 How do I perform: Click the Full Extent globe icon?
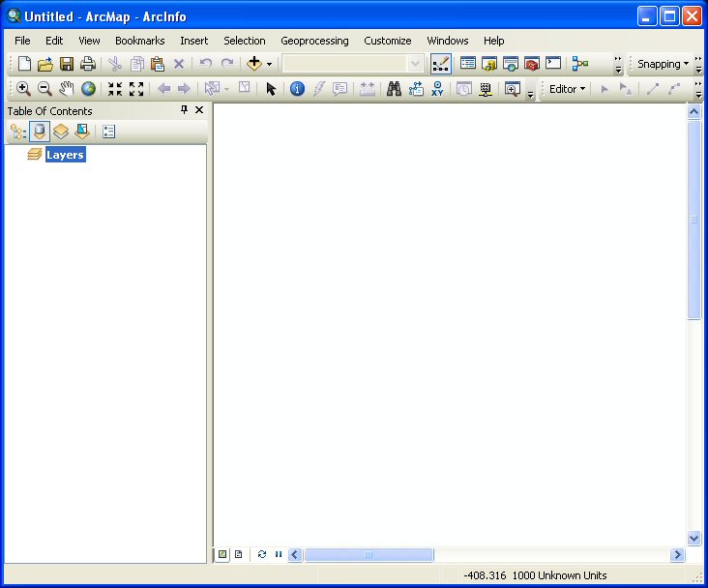[89, 89]
